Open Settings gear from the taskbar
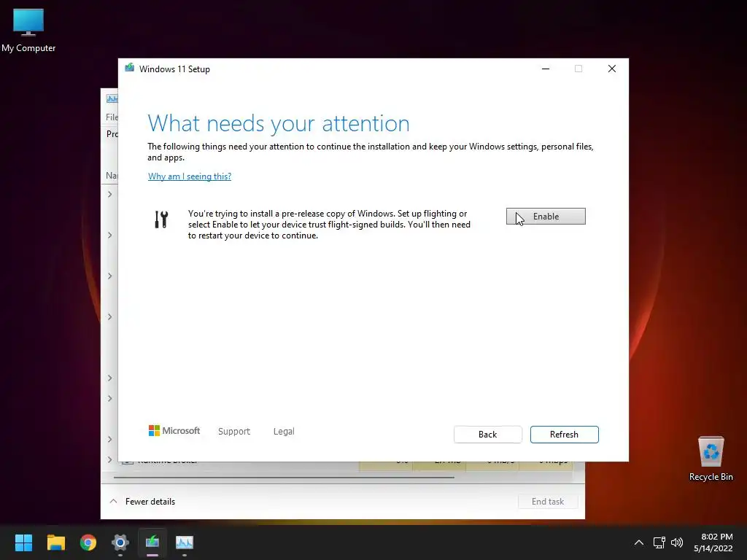Screen dimensions: 747x560 (x=120, y=542)
